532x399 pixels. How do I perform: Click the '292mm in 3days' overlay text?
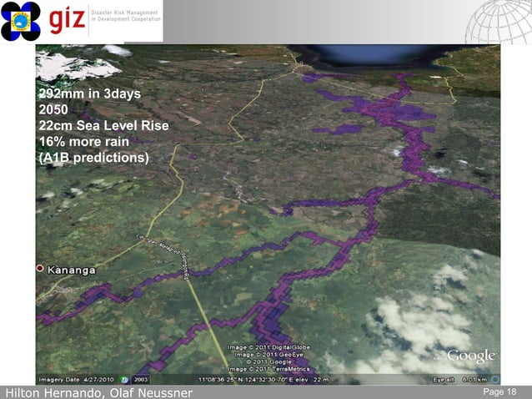click(x=89, y=93)
